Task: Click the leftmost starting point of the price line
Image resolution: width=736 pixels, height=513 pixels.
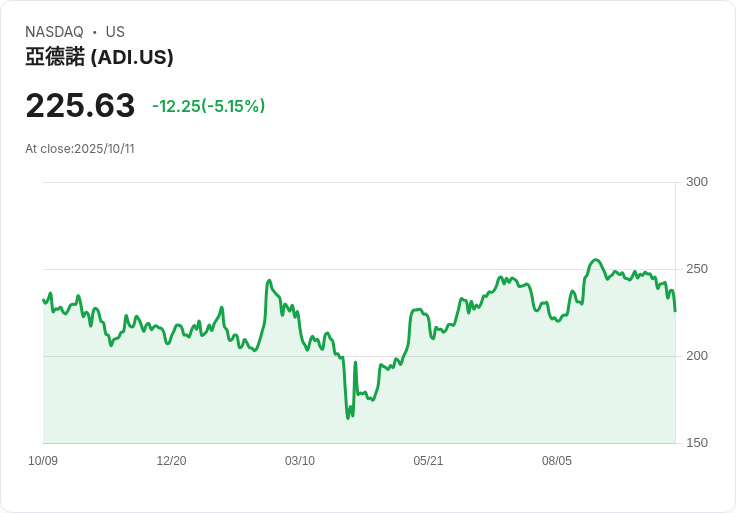Action: click(43, 299)
